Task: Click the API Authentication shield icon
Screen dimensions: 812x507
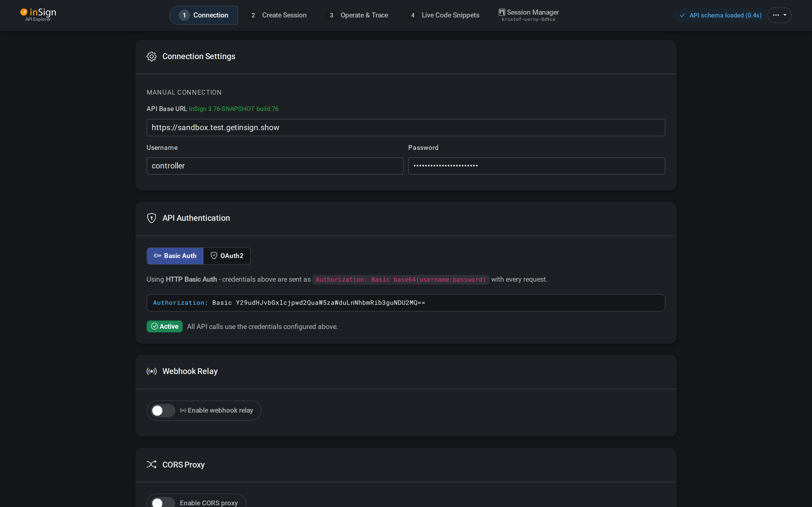Action: pos(151,218)
